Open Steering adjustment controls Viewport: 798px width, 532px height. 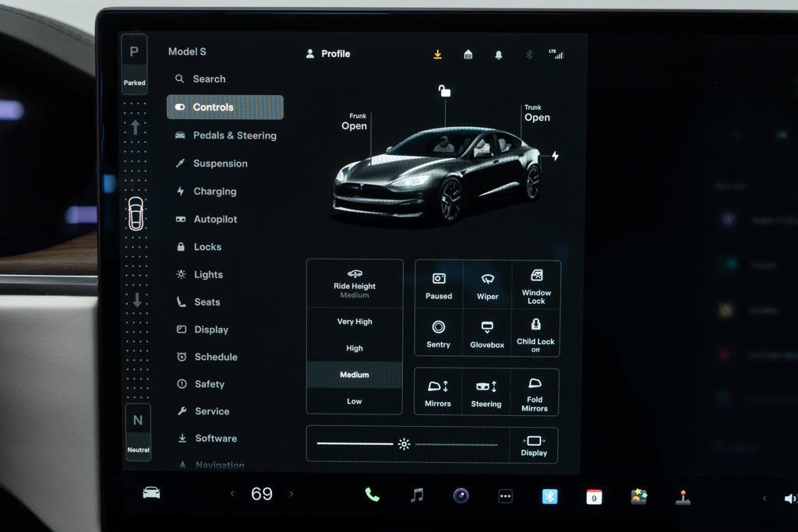coord(486,393)
